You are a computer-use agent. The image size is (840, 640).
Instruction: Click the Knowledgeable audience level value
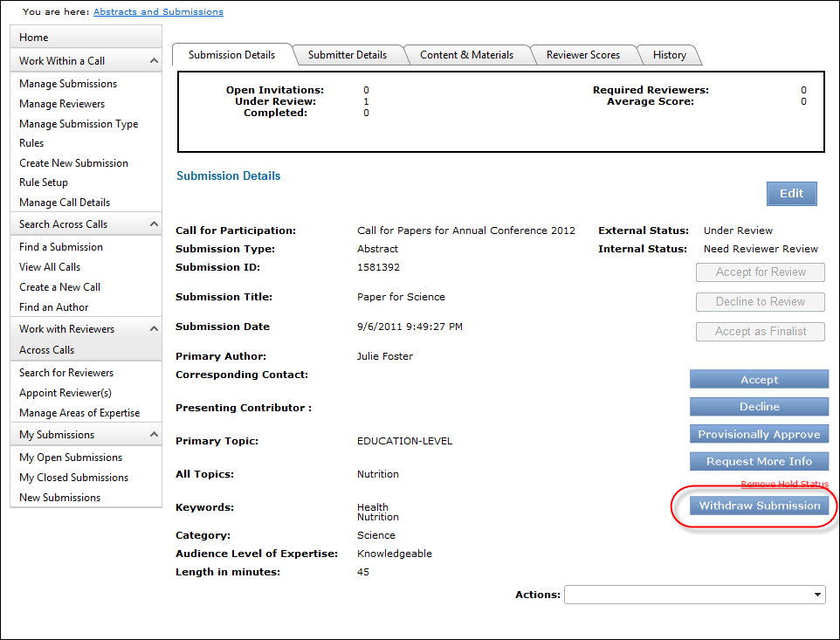click(x=395, y=554)
